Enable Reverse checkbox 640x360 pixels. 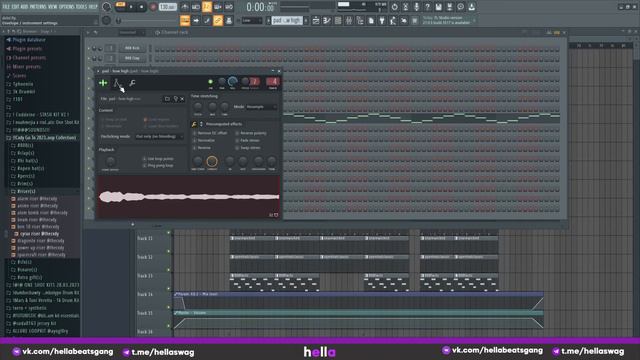[x=195, y=148]
